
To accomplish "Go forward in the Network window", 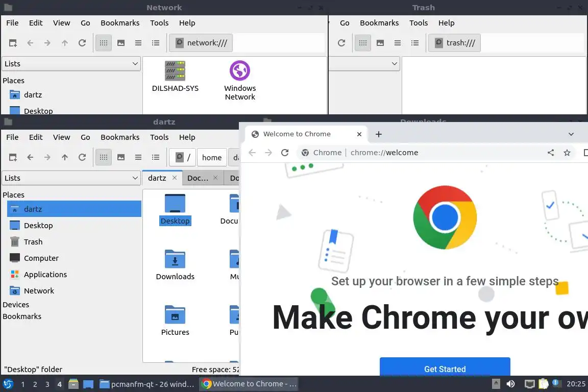I will [x=47, y=43].
